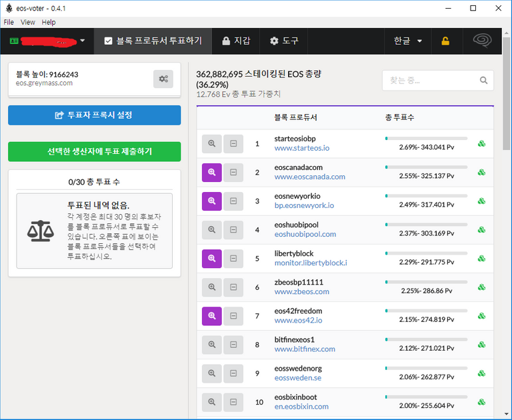
Task: Open details magnifier for eoscanadacom
Action: [x=211, y=173]
